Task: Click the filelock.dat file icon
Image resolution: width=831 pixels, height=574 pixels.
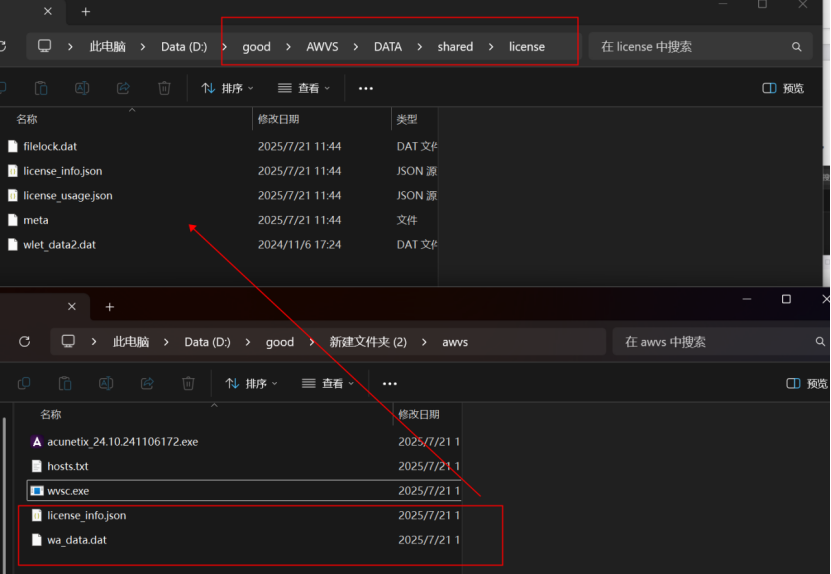Action: click(x=13, y=146)
